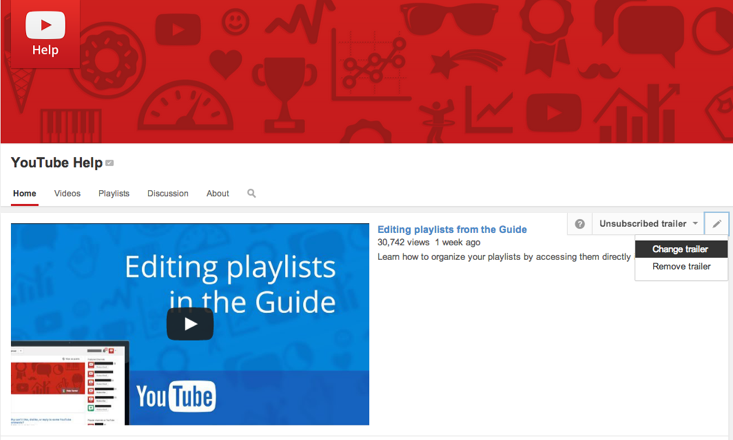Image resolution: width=733 pixels, height=440 pixels.
Task: Click the 30,742 views text
Action: tap(403, 242)
